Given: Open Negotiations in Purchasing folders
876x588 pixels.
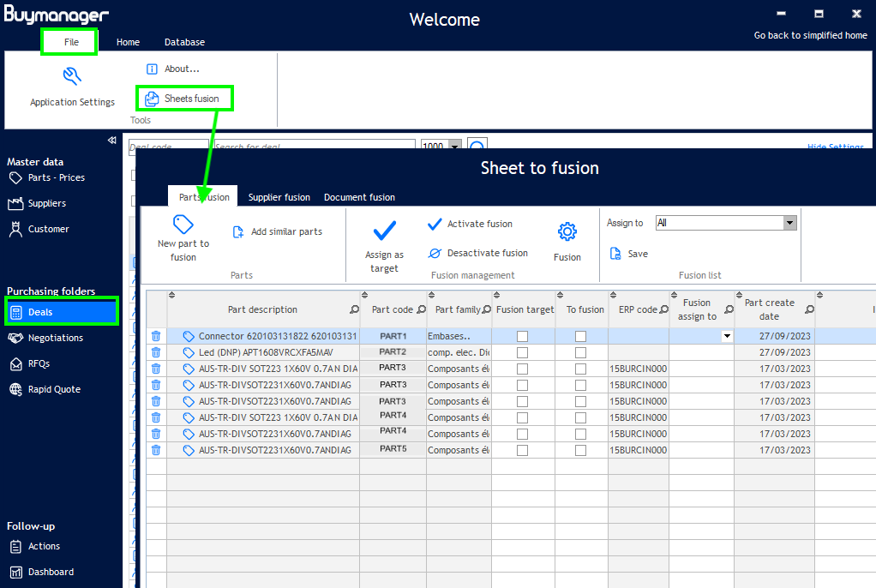Looking at the screenshot, I should tap(55, 338).
